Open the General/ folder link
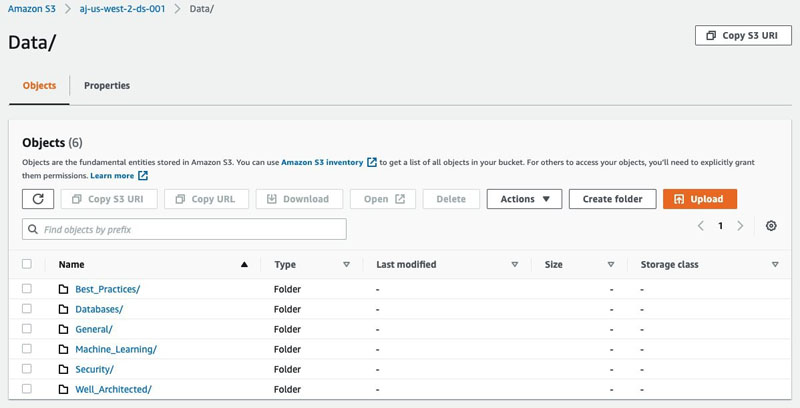 [x=94, y=329]
